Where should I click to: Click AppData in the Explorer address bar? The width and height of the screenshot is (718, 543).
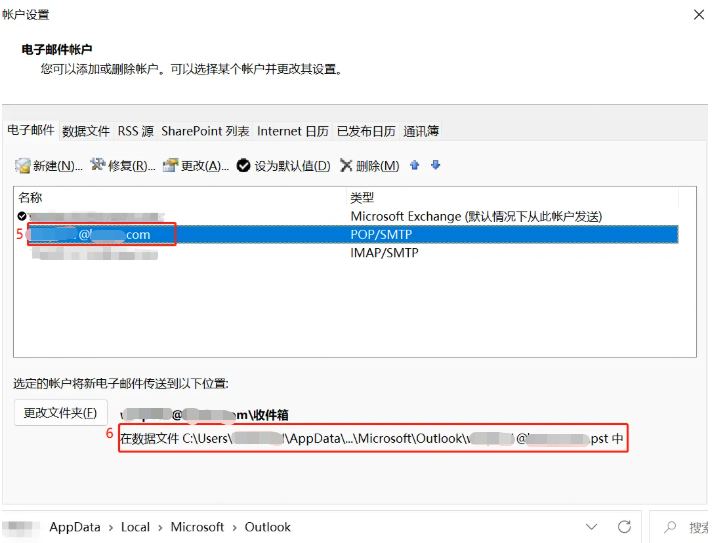point(75,527)
